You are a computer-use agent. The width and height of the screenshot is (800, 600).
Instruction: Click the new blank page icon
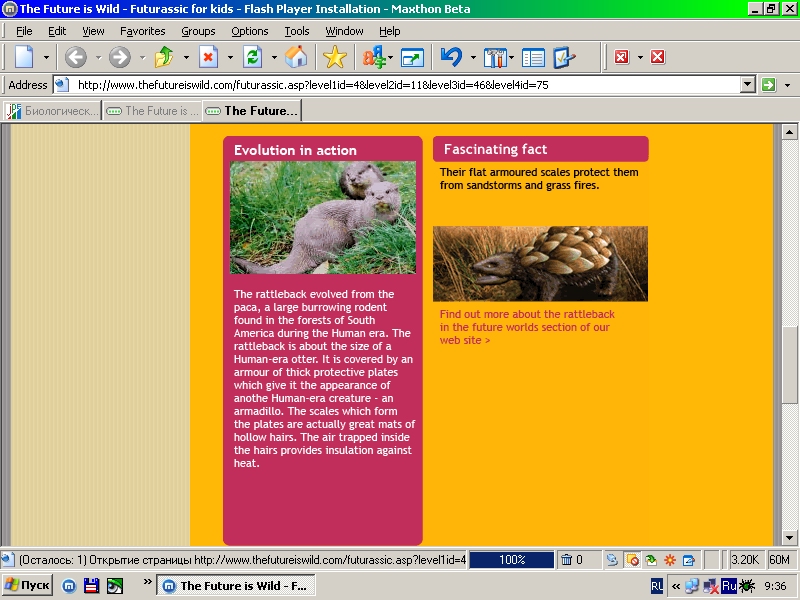pyautogui.click(x=23, y=57)
